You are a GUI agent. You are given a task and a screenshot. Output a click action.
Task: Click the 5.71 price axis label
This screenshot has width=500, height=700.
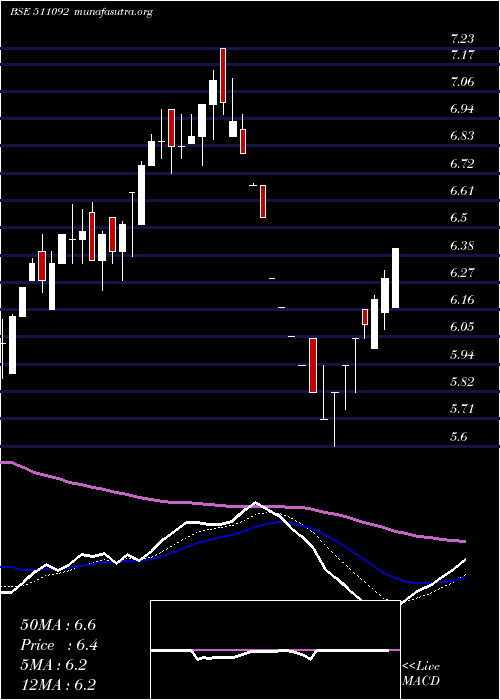point(462,409)
